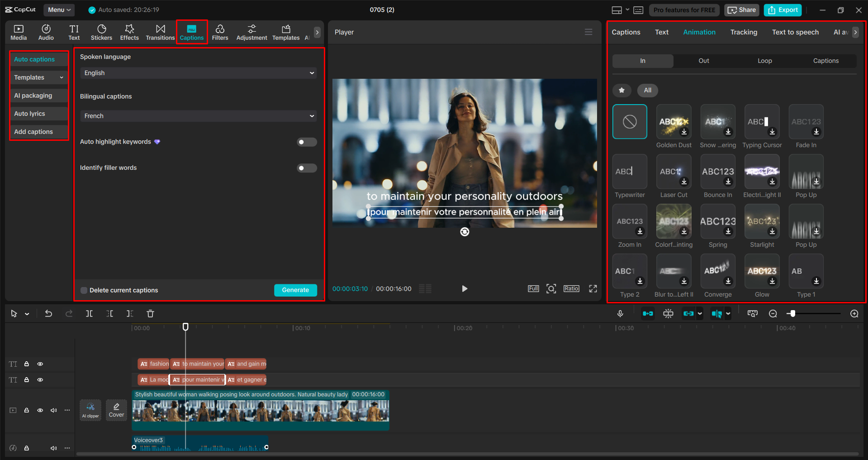
Task: Switch to the Tracking tab
Action: [743, 32]
